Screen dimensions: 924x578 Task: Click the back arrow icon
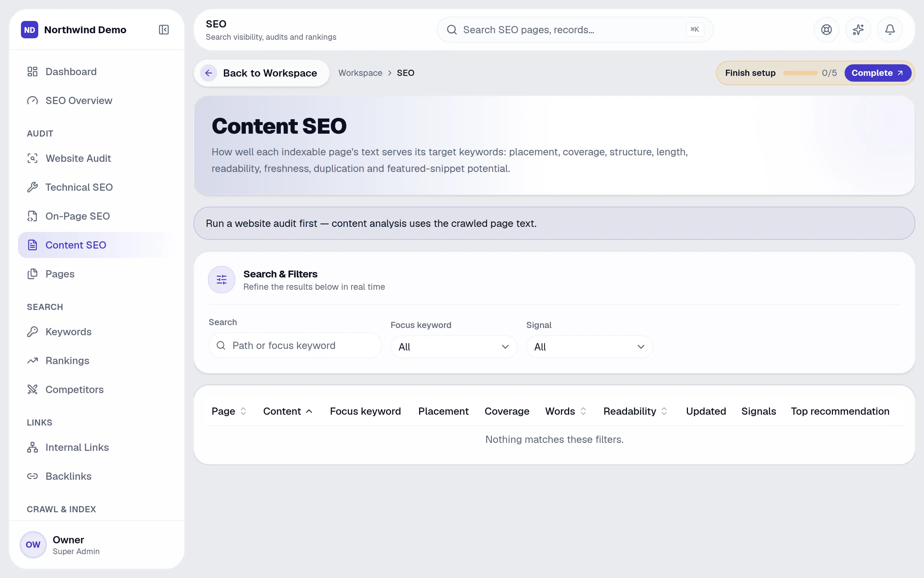click(x=209, y=73)
